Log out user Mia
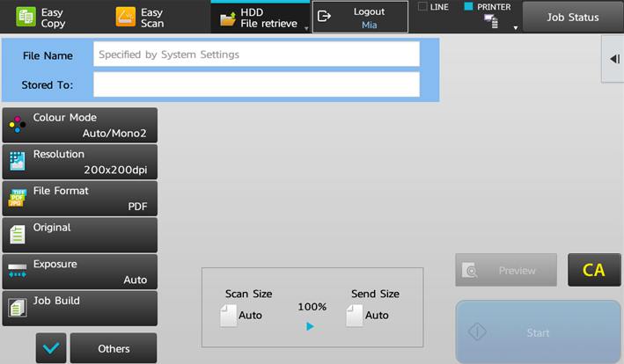The image size is (624, 364). [361, 18]
